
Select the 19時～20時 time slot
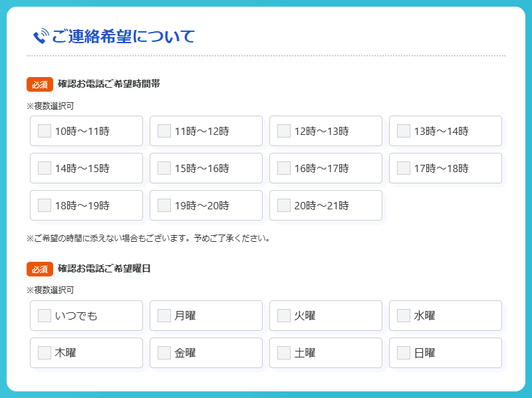tap(164, 205)
